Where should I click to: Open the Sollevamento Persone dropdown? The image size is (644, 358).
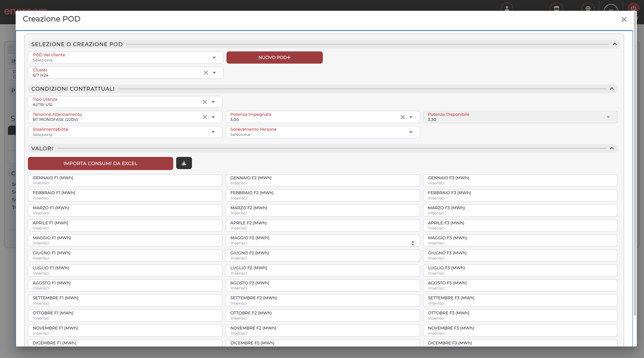tap(411, 132)
